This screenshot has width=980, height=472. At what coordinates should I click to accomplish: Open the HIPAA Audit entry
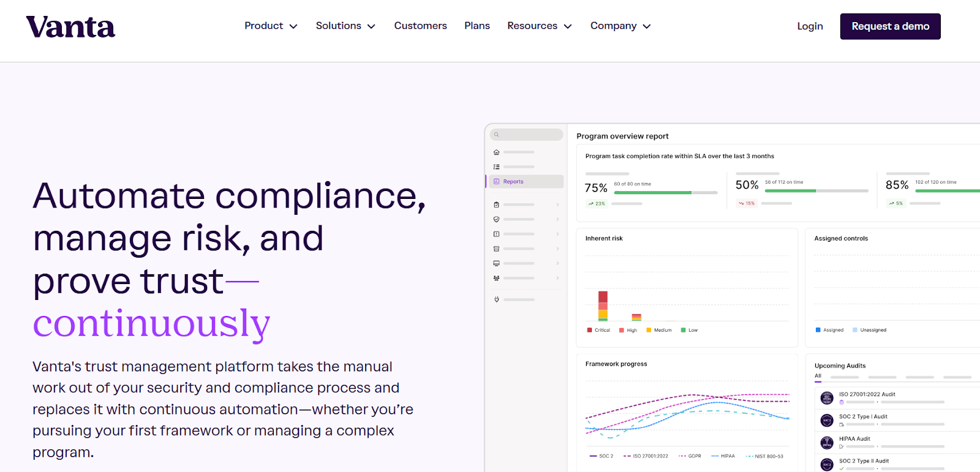point(854,439)
